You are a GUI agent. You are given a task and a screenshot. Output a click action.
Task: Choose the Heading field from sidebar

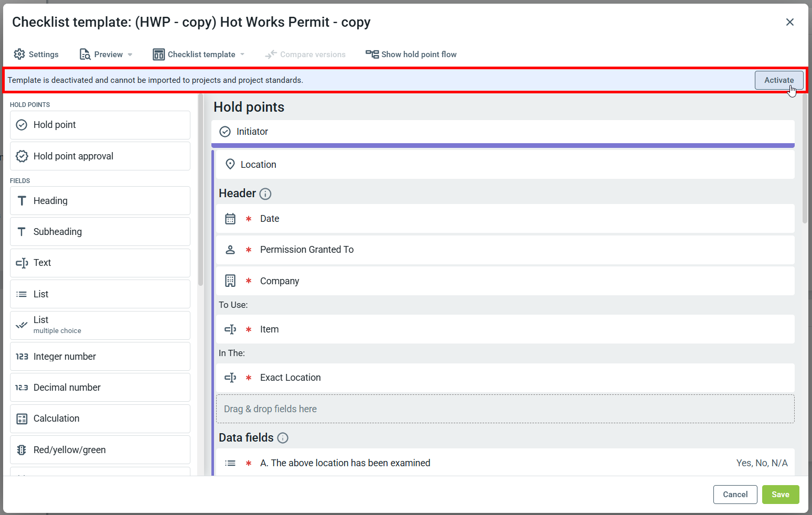(x=100, y=201)
